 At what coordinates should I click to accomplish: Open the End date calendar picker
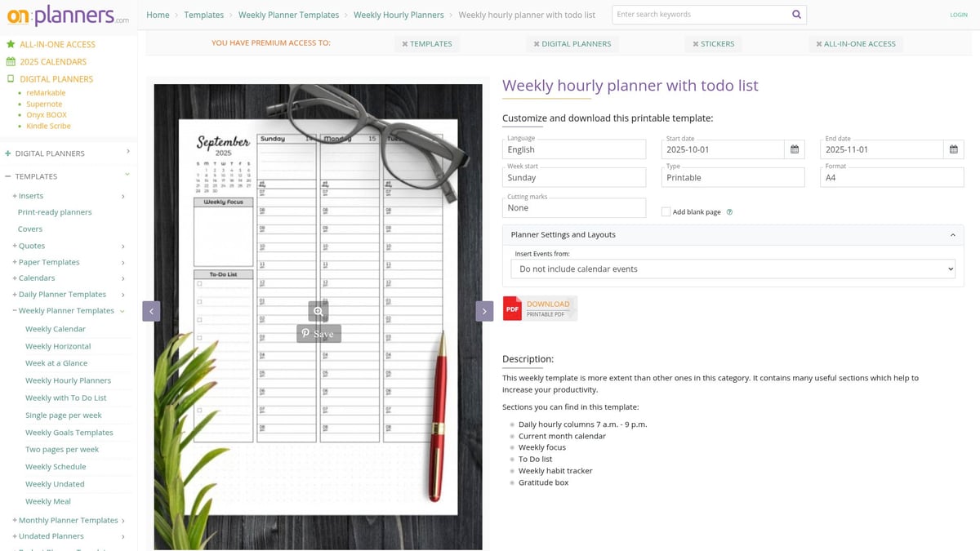(x=953, y=149)
